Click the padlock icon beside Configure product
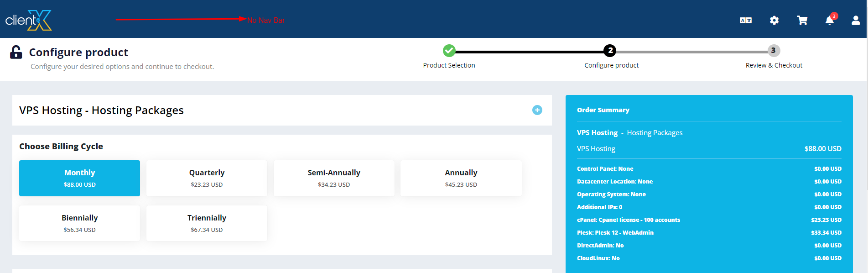This screenshot has height=273, width=868. coord(16,52)
